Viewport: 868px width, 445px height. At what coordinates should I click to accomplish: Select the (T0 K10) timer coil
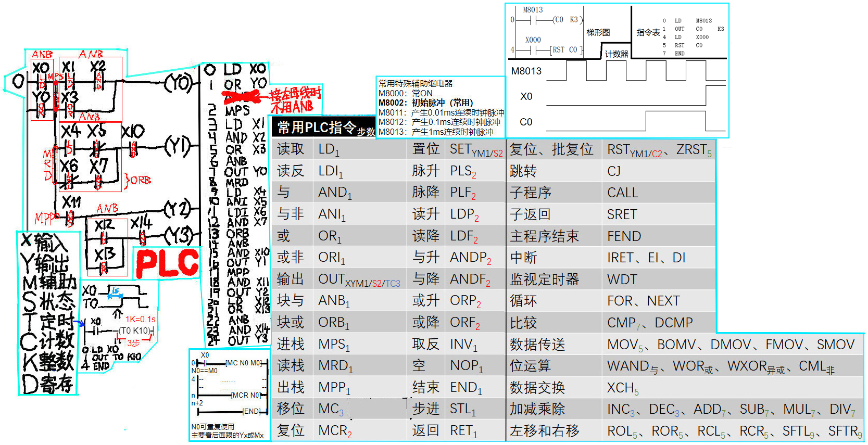pyautogui.click(x=134, y=330)
